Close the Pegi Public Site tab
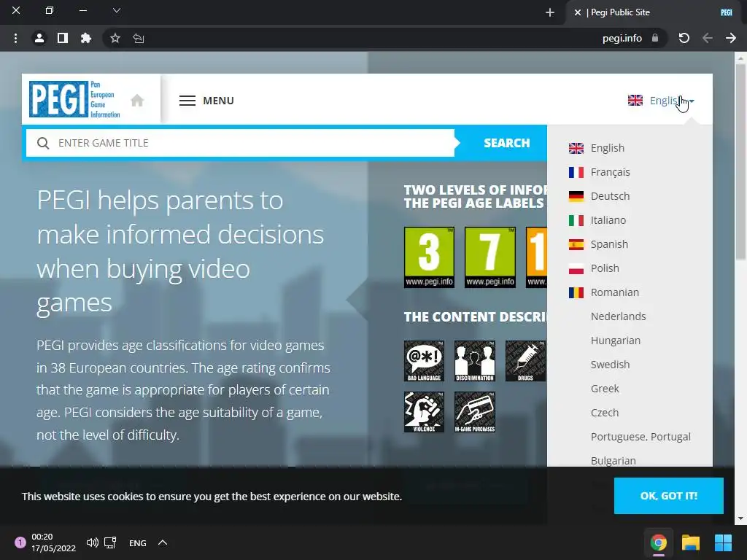Image resolution: width=747 pixels, height=560 pixels. pos(578,12)
